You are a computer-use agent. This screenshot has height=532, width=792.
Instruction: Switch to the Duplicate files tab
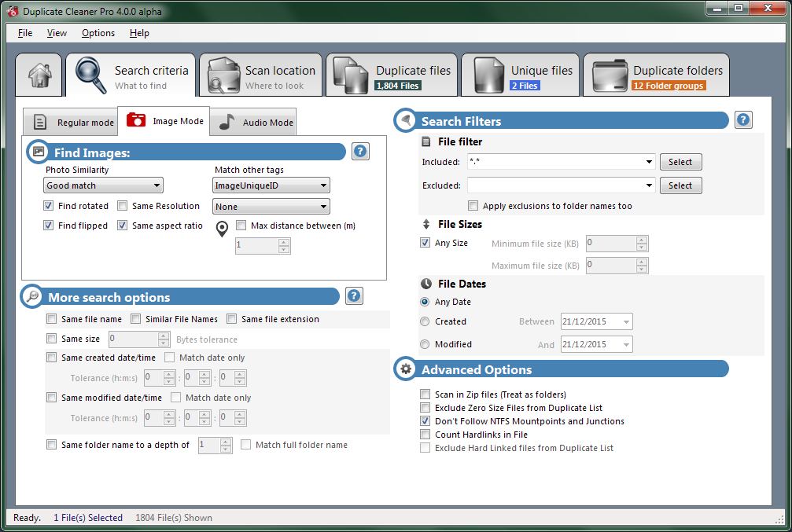click(392, 75)
